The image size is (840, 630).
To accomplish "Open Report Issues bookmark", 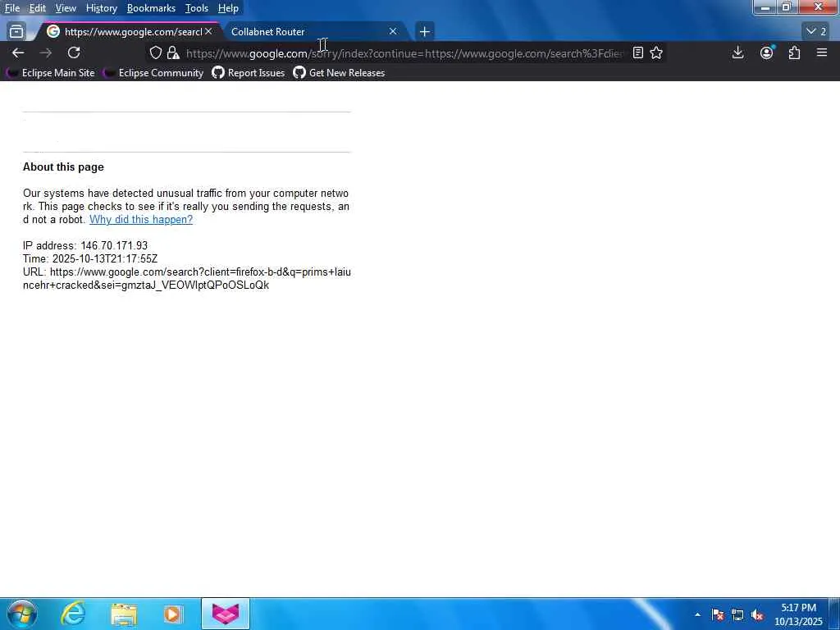I will coord(249,73).
